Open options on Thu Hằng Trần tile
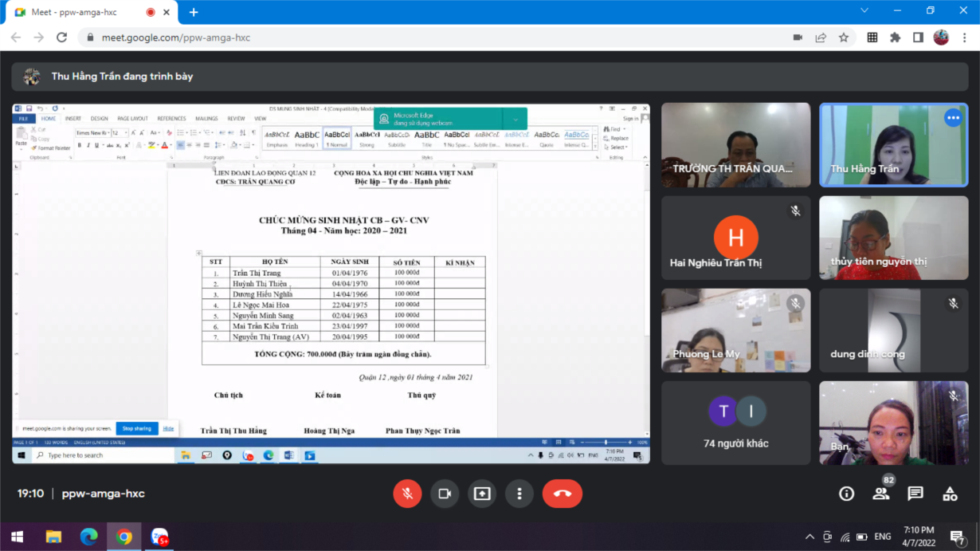 (953, 118)
